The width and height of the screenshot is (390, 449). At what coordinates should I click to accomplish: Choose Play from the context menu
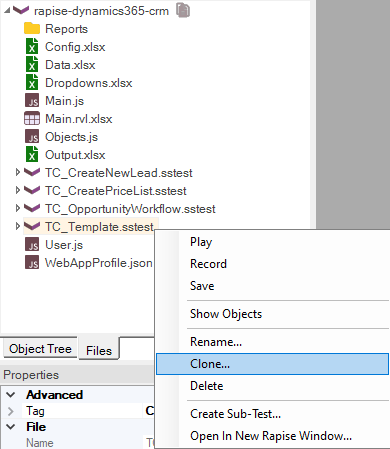(x=272, y=242)
